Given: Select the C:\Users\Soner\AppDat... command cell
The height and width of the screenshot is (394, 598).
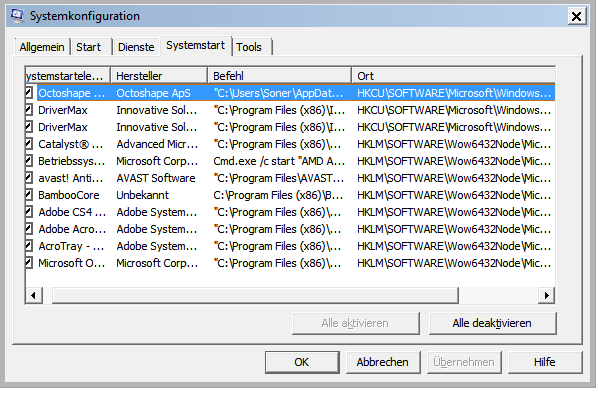Looking at the screenshot, I should (278, 93).
